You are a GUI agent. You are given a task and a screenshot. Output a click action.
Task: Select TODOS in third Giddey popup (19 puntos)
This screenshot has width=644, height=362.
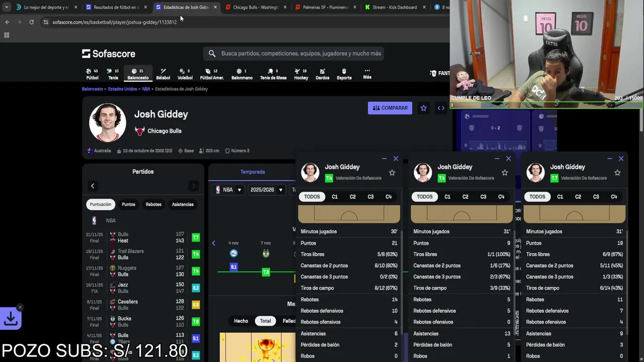point(537,197)
